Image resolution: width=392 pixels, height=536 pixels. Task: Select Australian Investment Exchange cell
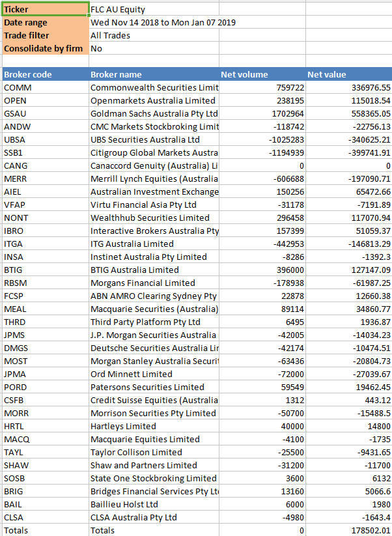[154, 191]
